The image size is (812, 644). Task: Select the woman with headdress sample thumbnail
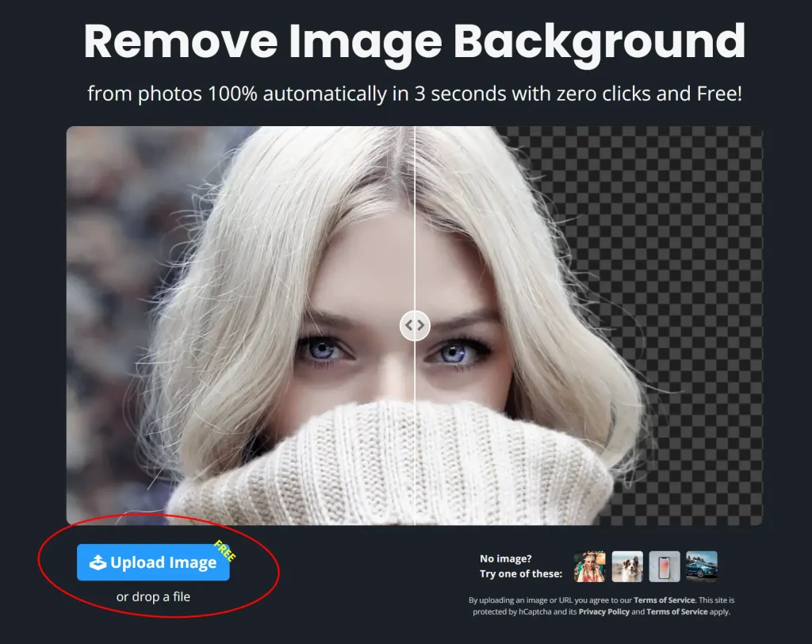589,566
